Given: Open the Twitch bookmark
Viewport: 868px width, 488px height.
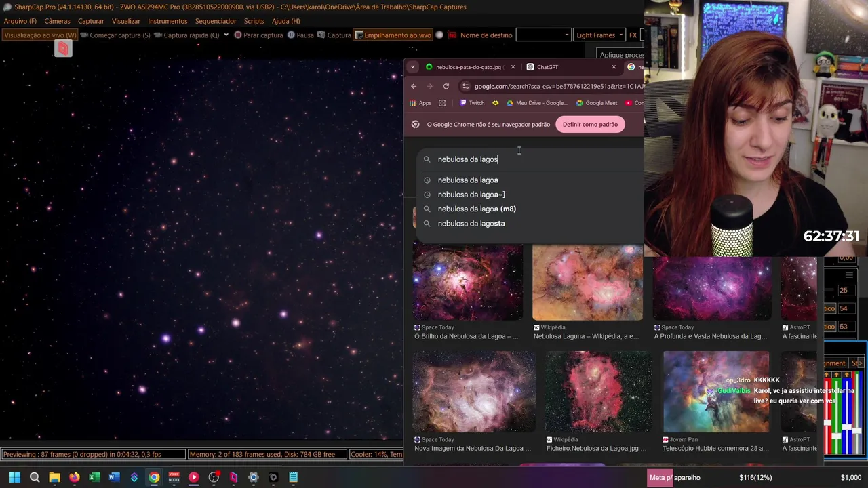Looking at the screenshot, I should point(472,103).
